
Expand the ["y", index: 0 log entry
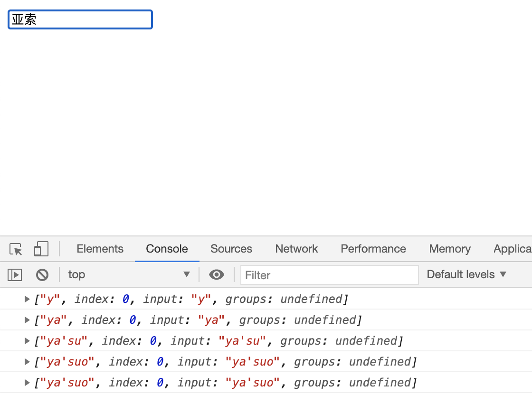(x=27, y=299)
